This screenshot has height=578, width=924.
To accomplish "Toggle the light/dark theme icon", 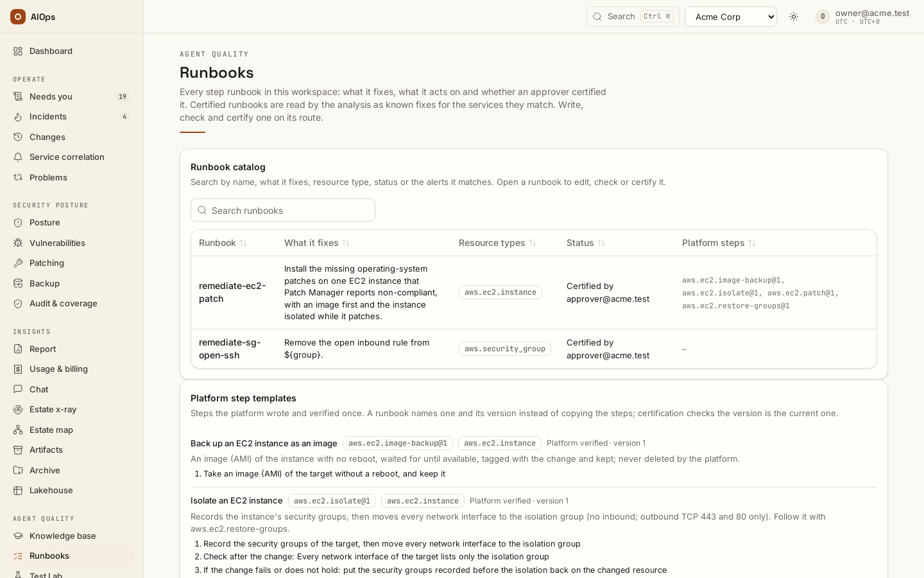I will pyautogui.click(x=794, y=17).
